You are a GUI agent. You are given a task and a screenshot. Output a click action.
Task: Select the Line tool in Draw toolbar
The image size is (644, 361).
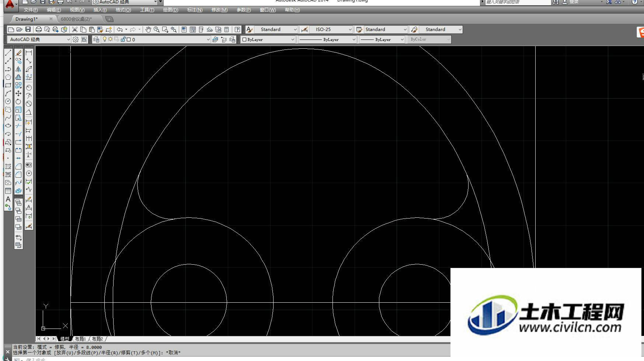click(8, 53)
